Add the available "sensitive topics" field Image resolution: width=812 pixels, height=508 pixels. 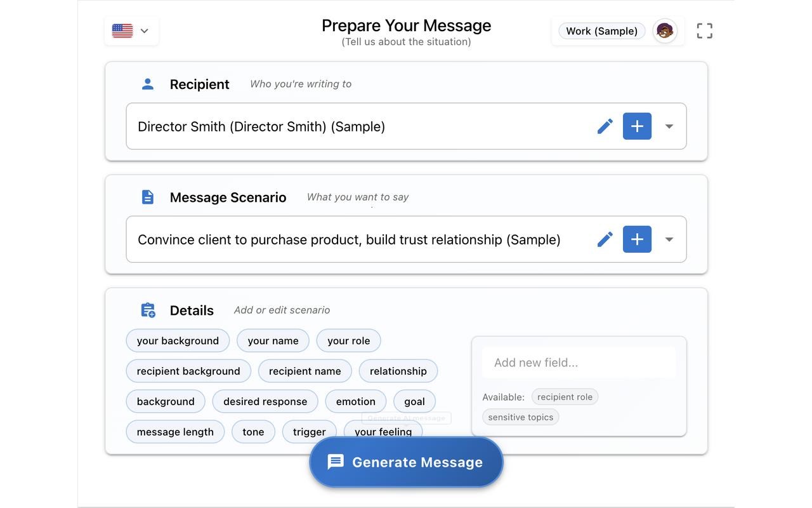click(520, 417)
